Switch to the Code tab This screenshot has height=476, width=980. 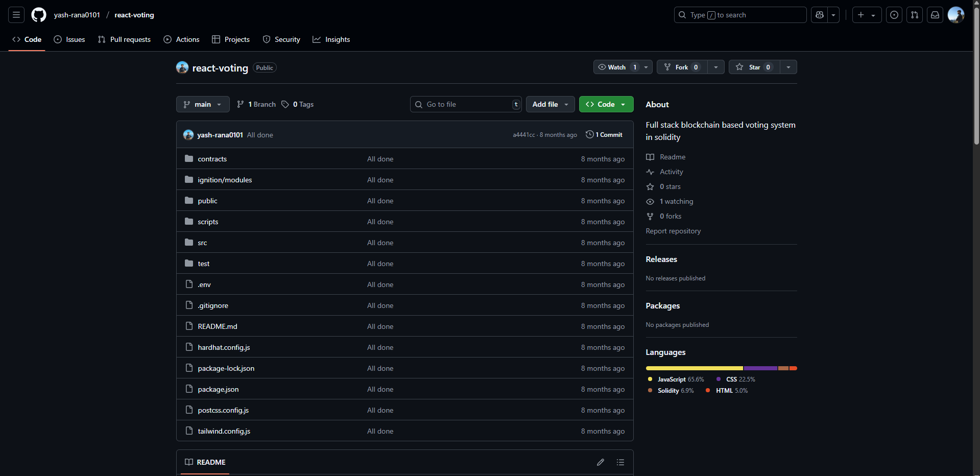27,39
